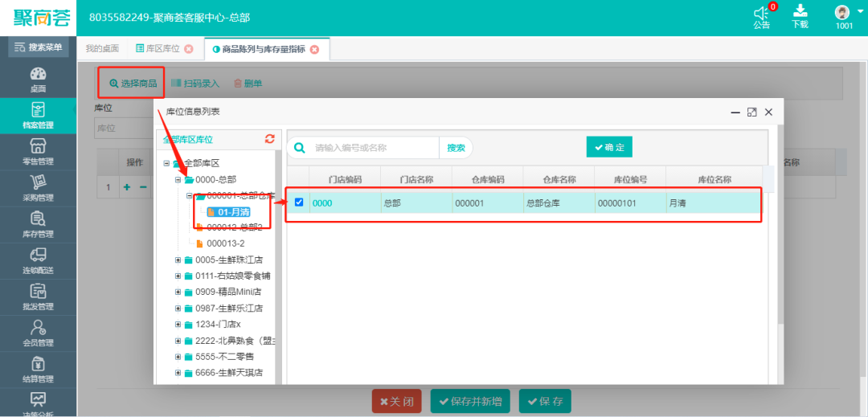Click the search field for code or name

click(374, 148)
